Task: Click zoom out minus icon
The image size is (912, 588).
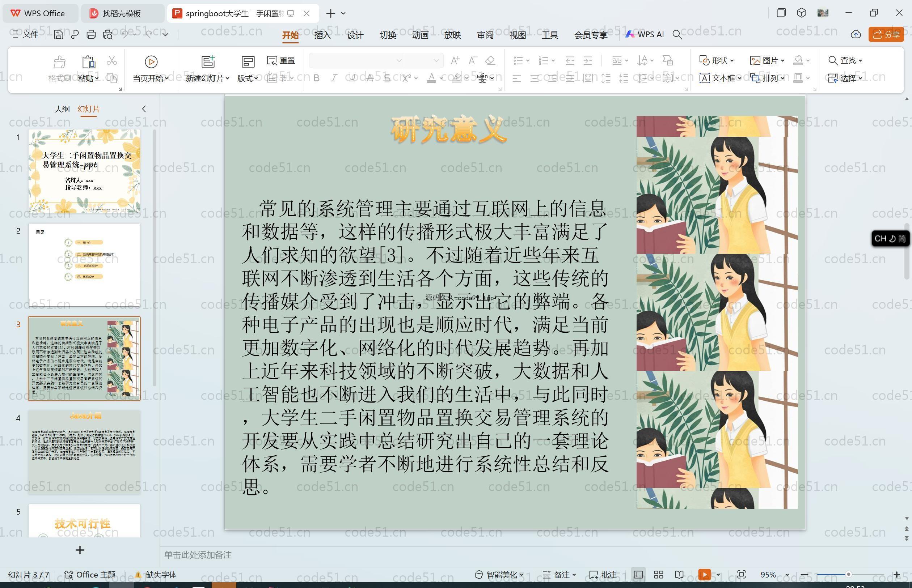Action: click(804, 575)
